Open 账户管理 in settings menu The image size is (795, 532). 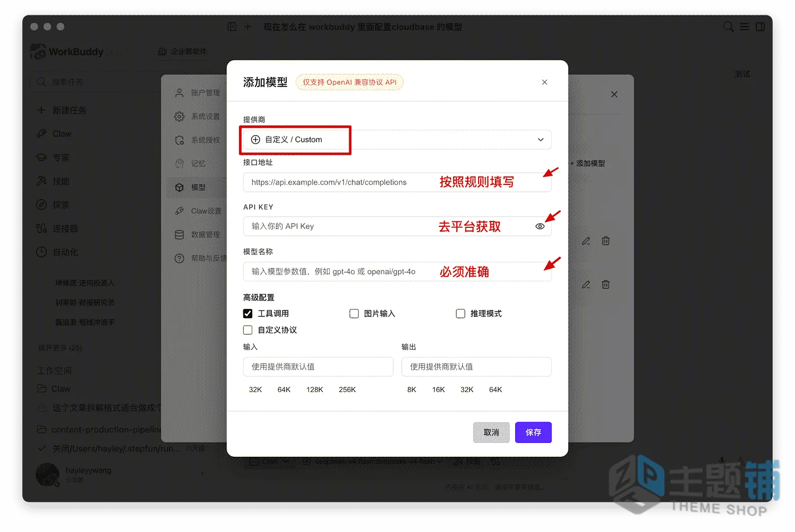197,93
